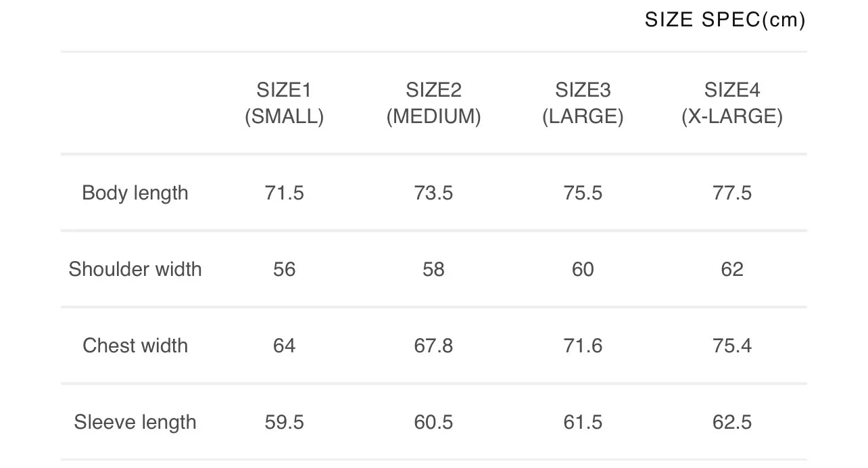The image size is (868, 468).
Task: Click the SIZE3 (LARGE) column header
Action: click(x=583, y=103)
